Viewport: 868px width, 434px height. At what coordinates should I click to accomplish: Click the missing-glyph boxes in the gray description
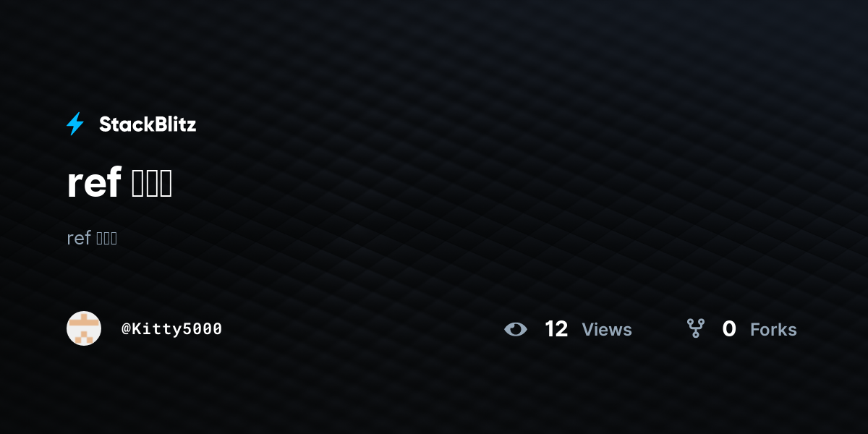pyautogui.click(x=106, y=238)
